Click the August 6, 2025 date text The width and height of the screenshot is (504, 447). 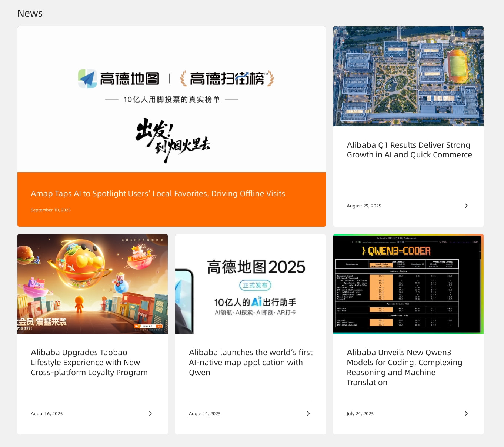[x=47, y=414]
